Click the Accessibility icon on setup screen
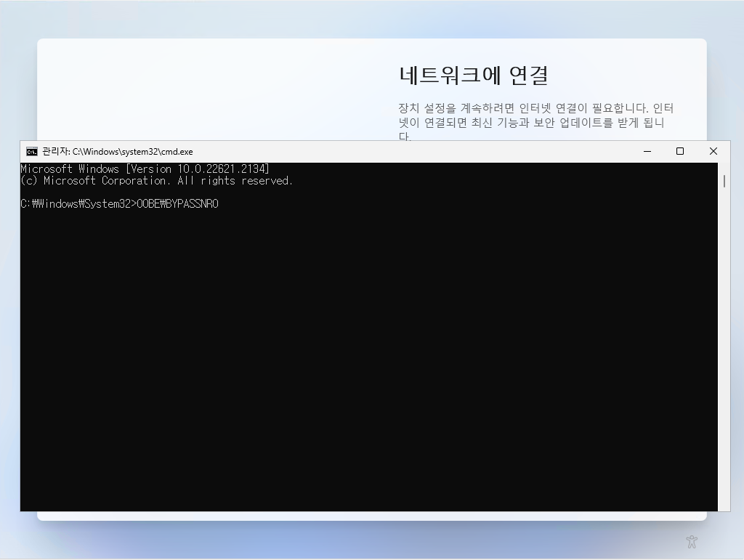The height and width of the screenshot is (560, 744). click(x=692, y=542)
